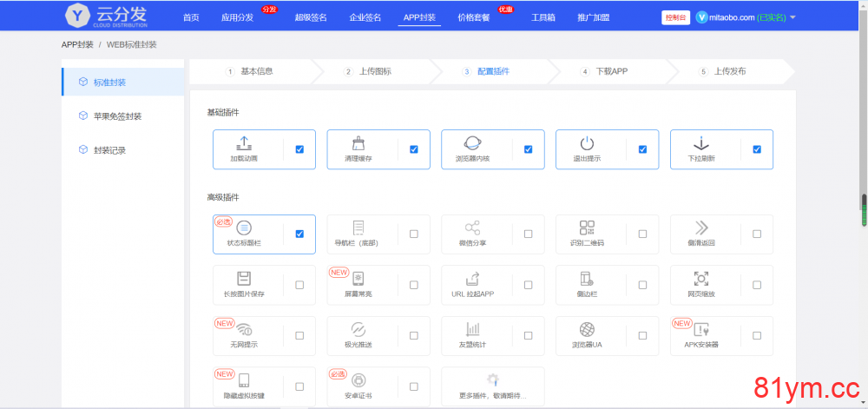Image resolution: width=868 pixels, height=409 pixels.
Task: Click the APP封装 breadcrumb link
Action: point(77,44)
